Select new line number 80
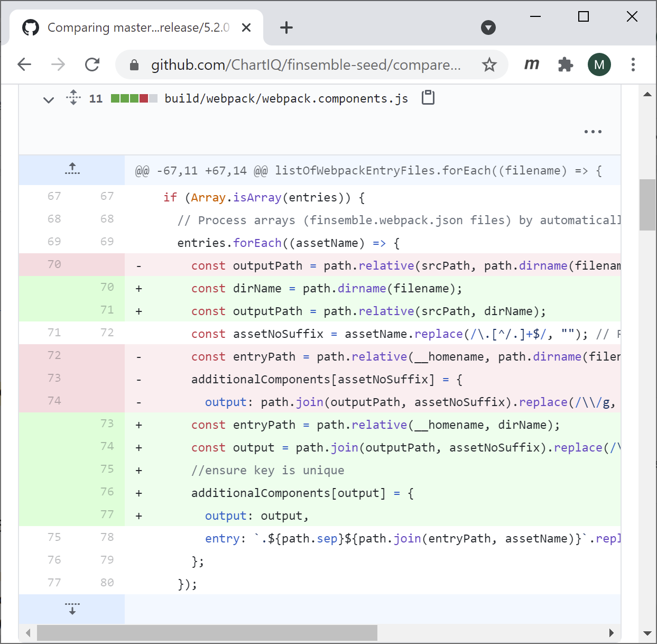This screenshot has width=657, height=644. click(107, 583)
